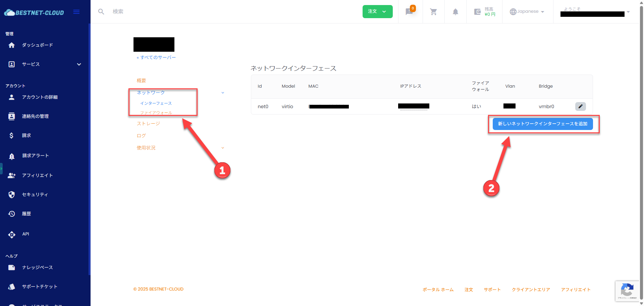
Task: Open the messages icon with badge
Action: coord(409,12)
